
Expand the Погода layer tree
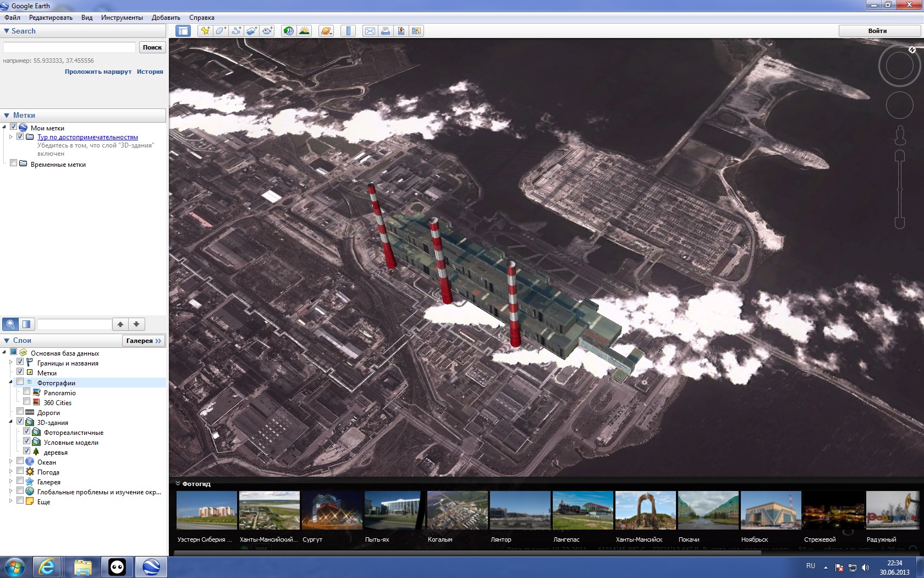point(10,472)
